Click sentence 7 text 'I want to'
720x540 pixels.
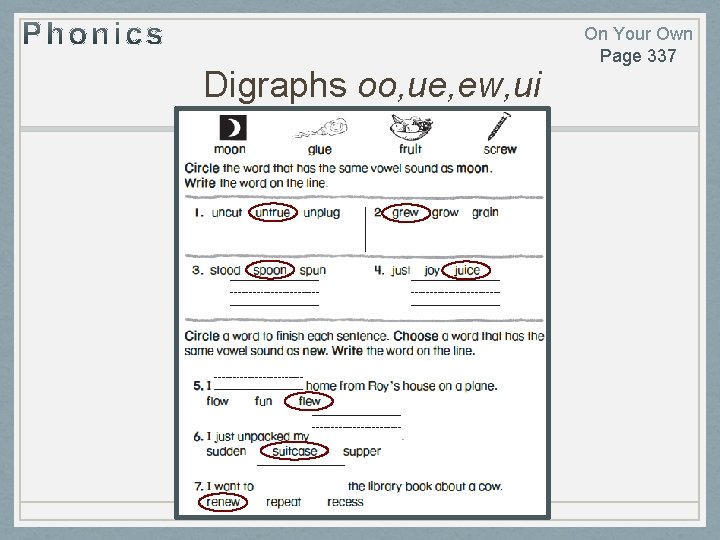coord(230,486)
